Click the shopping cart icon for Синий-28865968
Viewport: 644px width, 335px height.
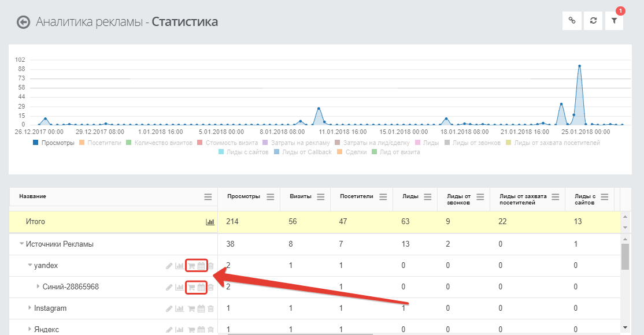[x=191, y=288]
